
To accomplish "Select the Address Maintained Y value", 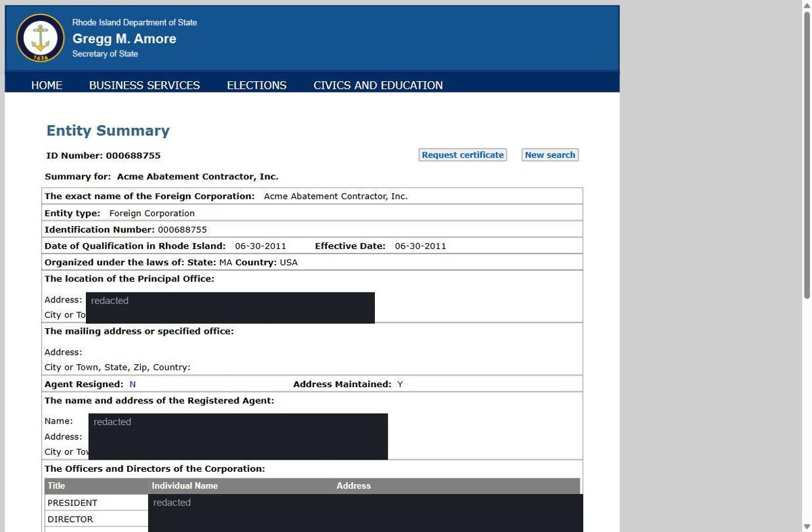I will point(400,384).
